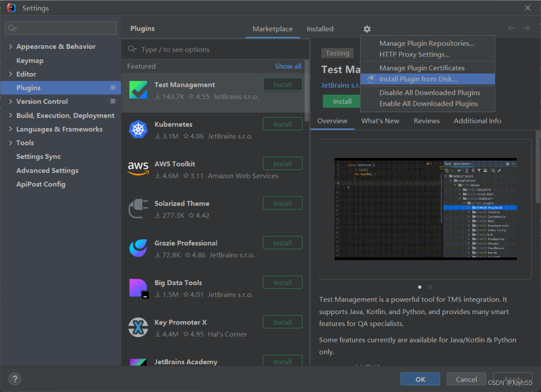Image resolution: width=541 pixels, height=392 pixels.
Task: Open the JetBrains s.r.o. vendor link
Action: (341, 85)
